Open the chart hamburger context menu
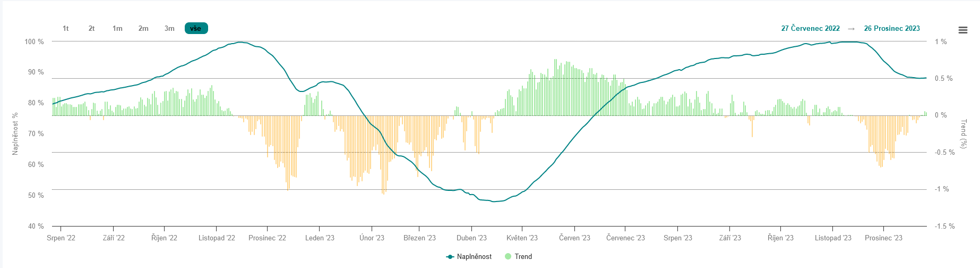 click(962, 30)
